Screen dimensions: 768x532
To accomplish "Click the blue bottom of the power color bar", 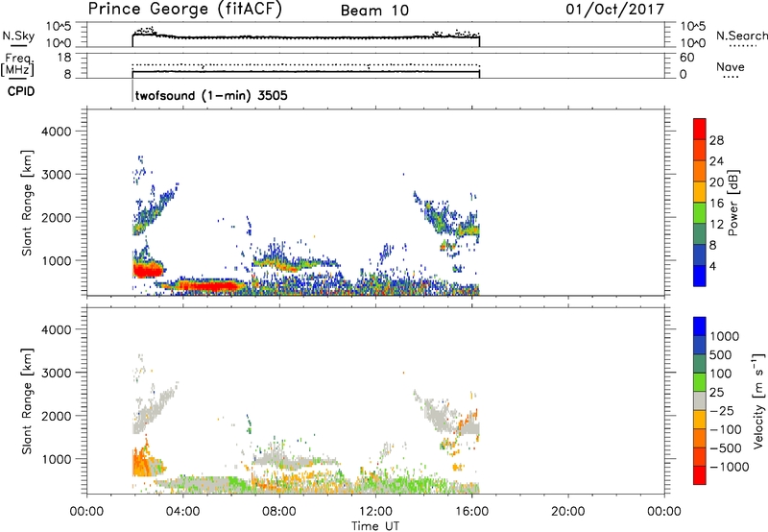I will (700, 276).
